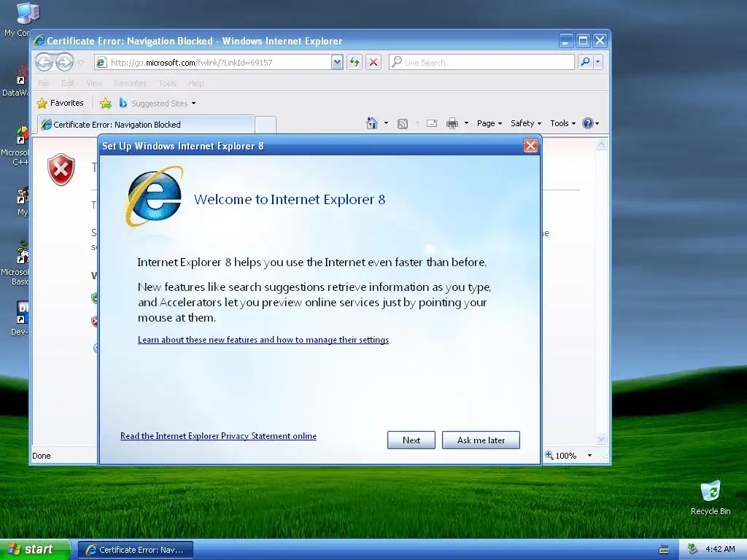The height and width of the screenshot is (560, 747).
Task: Open the Help menu
Action: pyautogui.click(x=196, y=83)
